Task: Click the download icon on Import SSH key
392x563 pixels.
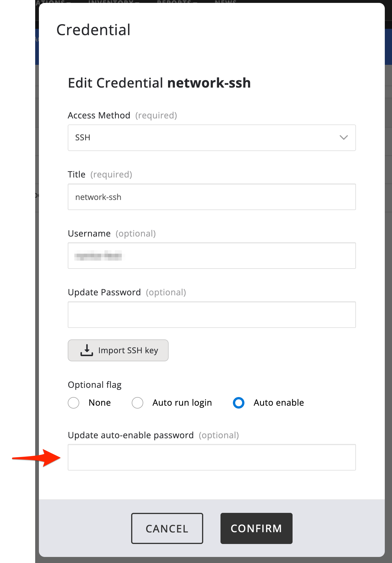Action: [86, 350]
